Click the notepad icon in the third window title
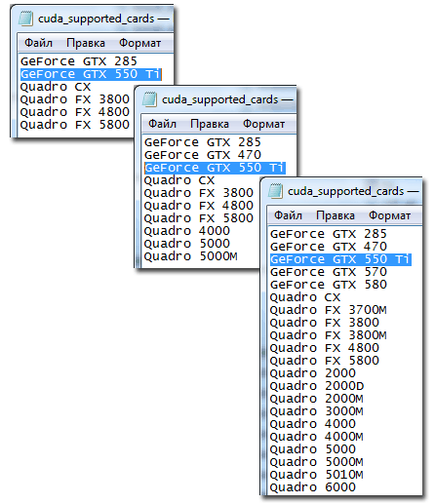This screenshot has height=504, width=435. pos(275,191)
